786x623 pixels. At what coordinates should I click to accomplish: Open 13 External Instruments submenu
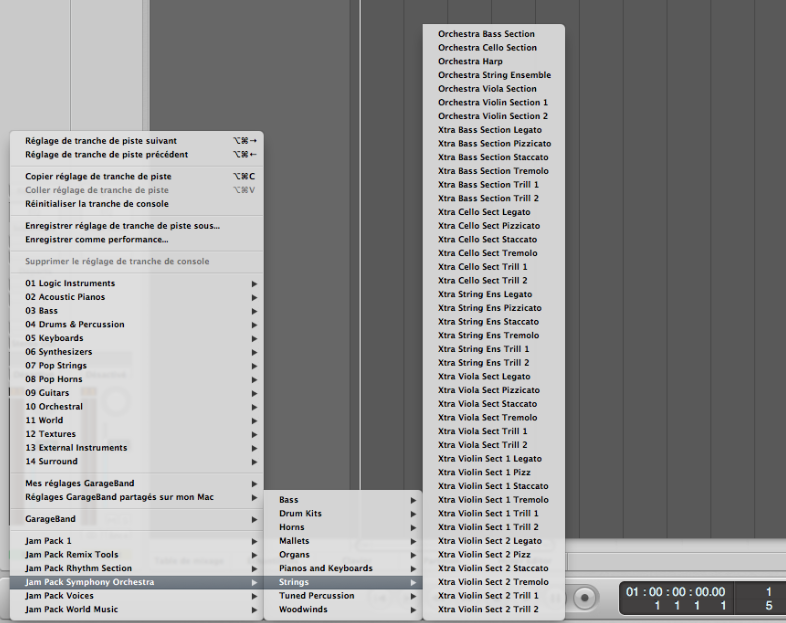[x=136, y=448]
